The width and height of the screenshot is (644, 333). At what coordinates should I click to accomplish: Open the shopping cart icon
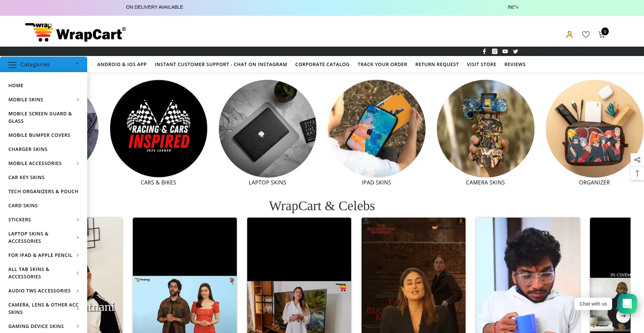pos(602,34)
